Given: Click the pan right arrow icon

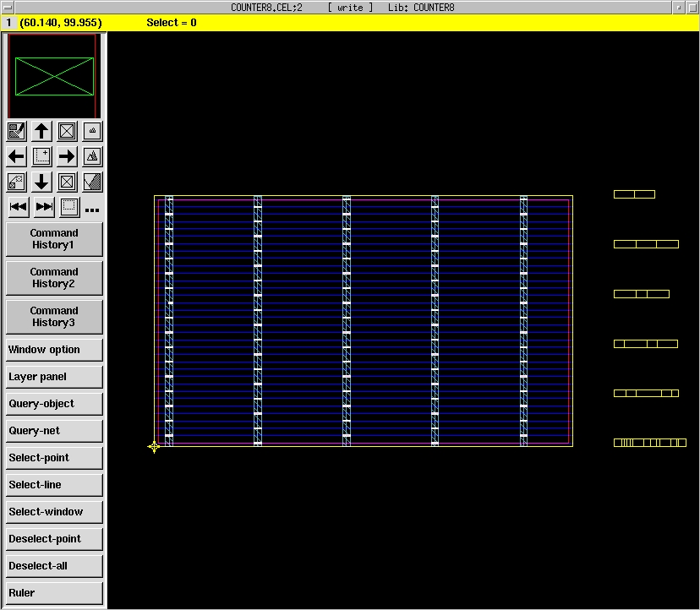Looking at the screenshot, I should [x=67, y=156].
